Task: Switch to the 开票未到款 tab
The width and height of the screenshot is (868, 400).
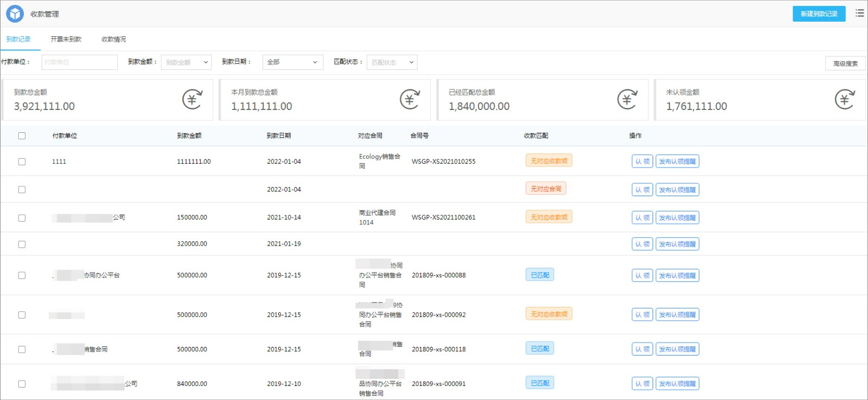Action: (x=66, y=39)
